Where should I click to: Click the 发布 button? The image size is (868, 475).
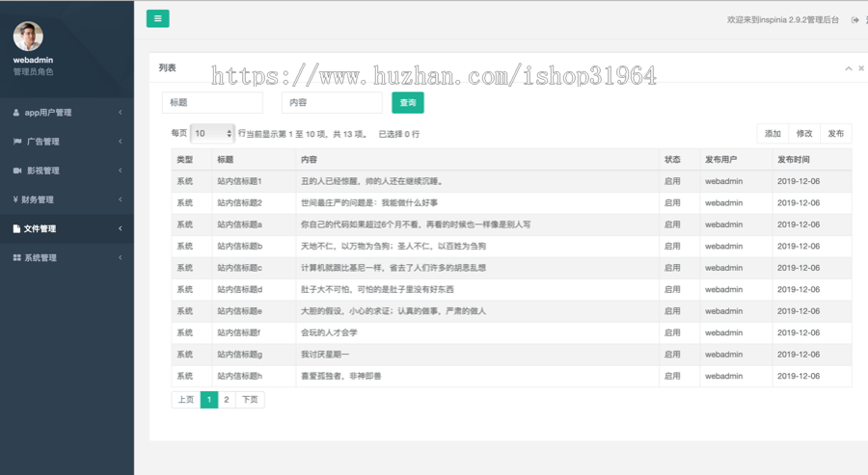(836, 133)
